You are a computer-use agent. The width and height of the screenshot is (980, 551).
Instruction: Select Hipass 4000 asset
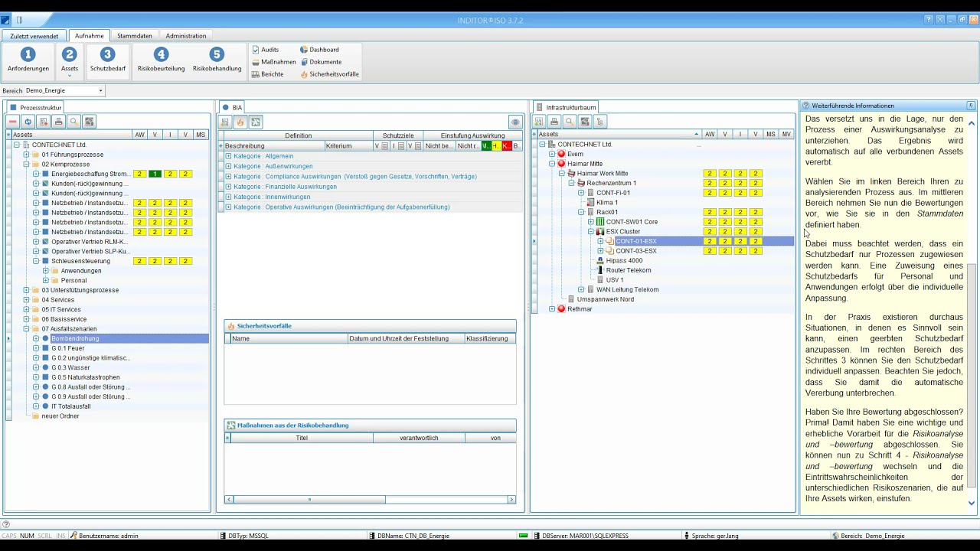tap(624, 260)
